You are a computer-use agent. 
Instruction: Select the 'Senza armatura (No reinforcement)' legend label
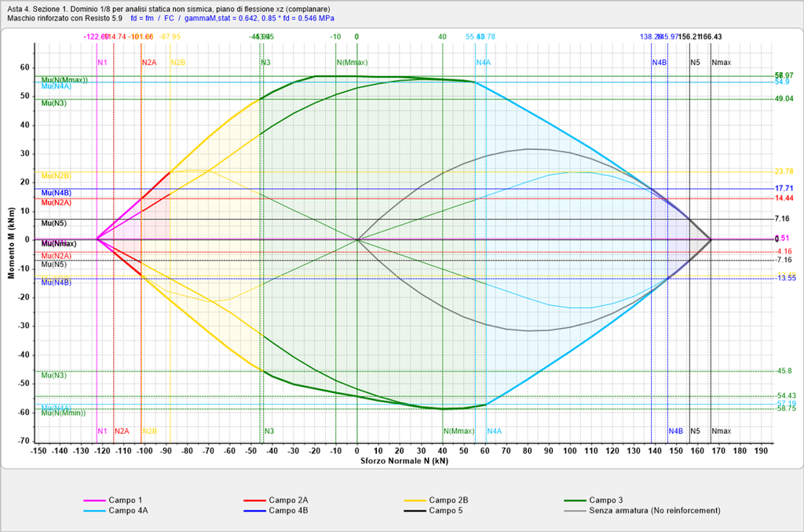coord(654,511)
